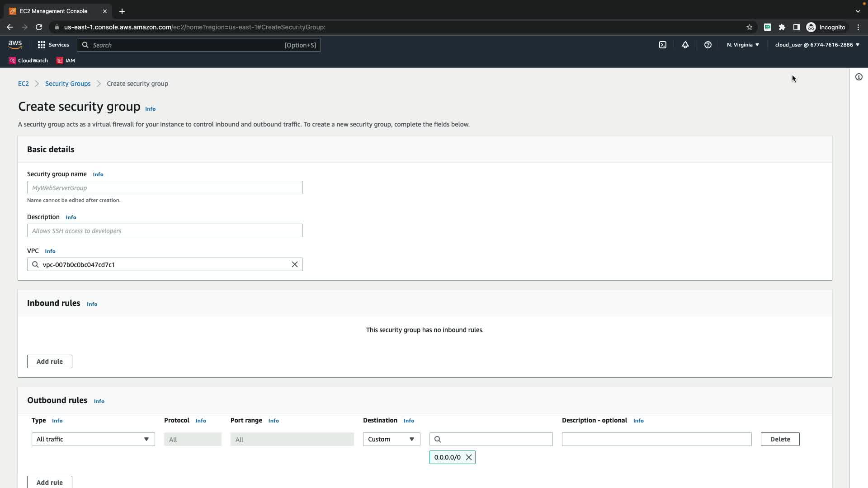Image resolution: width=868 pixels, height=488 pixels.
Task: Open the IAM favorites shortcut
Action: pos(66,61)
